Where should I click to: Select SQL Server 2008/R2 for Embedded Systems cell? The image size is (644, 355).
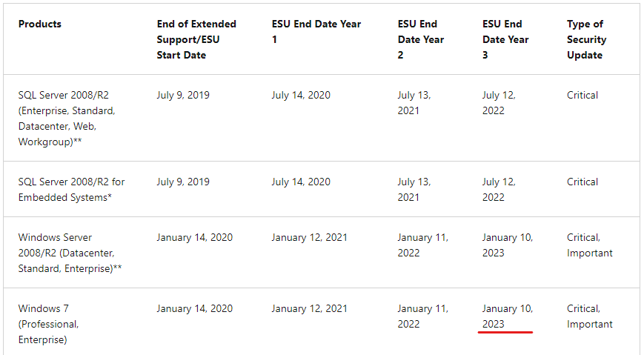71,190
